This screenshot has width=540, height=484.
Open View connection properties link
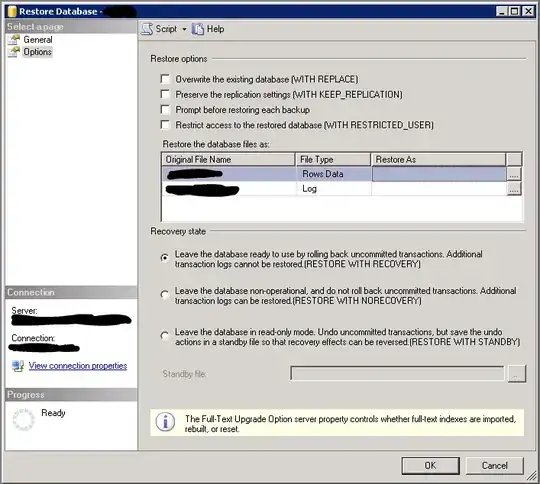click(78, 365)
